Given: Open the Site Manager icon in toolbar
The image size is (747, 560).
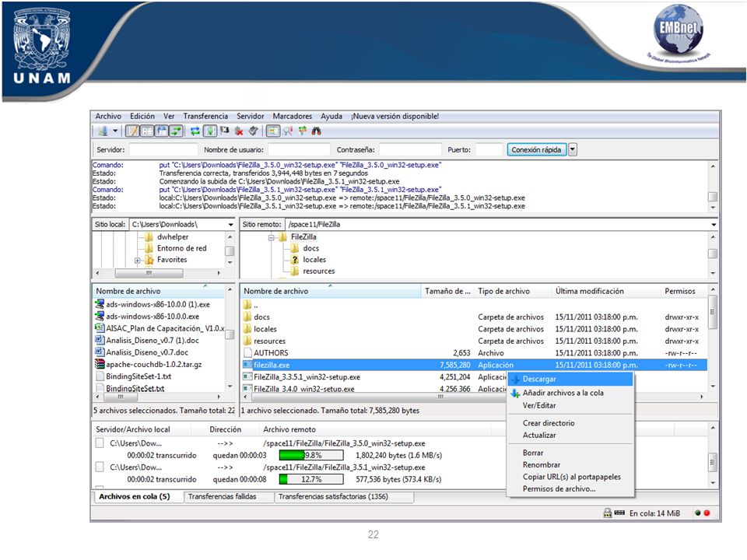Looking at the screenshot, I should point(103,131).
